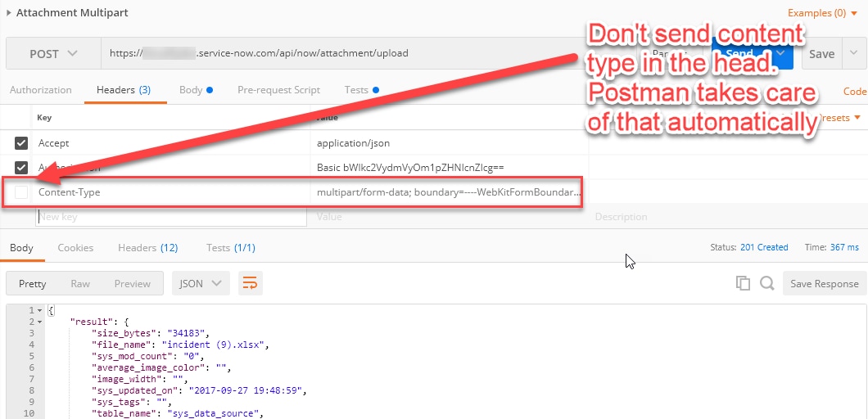This screenshot has height=419, width=868.
Task: Switch to the Authorization tab
Action: point(40,90)
